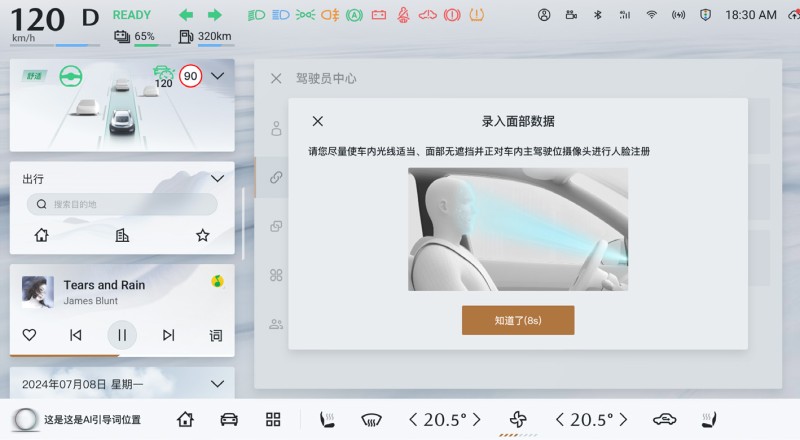Close the 录入面部数据 dialog
The width and height of the screenshot is (800, 440).
point(318,121)
